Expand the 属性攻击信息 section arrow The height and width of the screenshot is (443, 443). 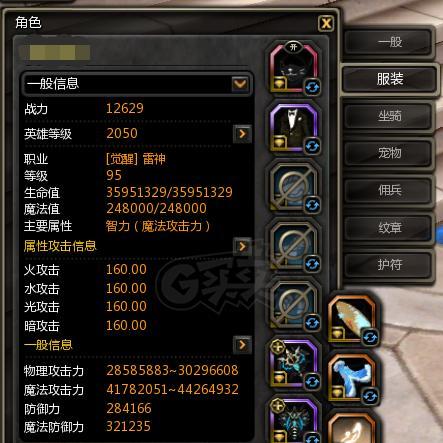tap(242, 246)
